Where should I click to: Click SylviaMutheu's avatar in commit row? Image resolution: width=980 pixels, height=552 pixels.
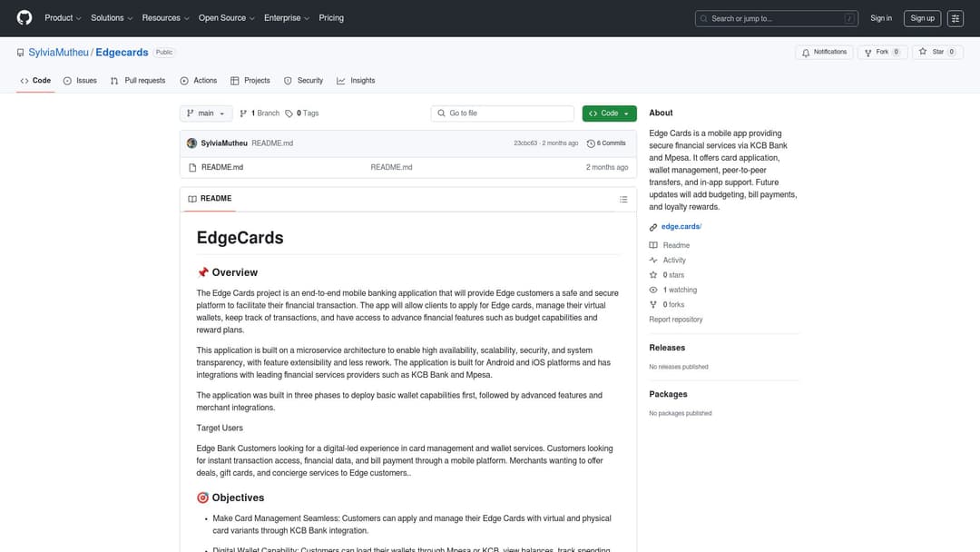(x=191, y=143)
